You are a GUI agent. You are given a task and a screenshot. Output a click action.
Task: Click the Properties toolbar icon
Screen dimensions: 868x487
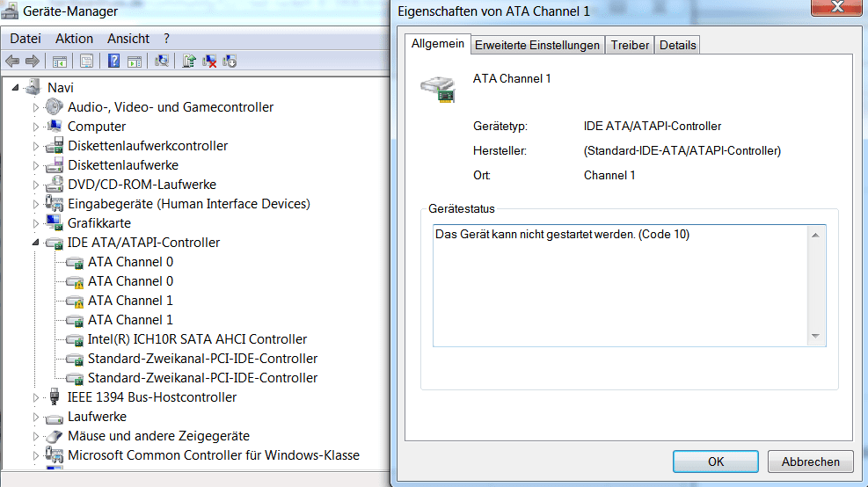(86, 61)
